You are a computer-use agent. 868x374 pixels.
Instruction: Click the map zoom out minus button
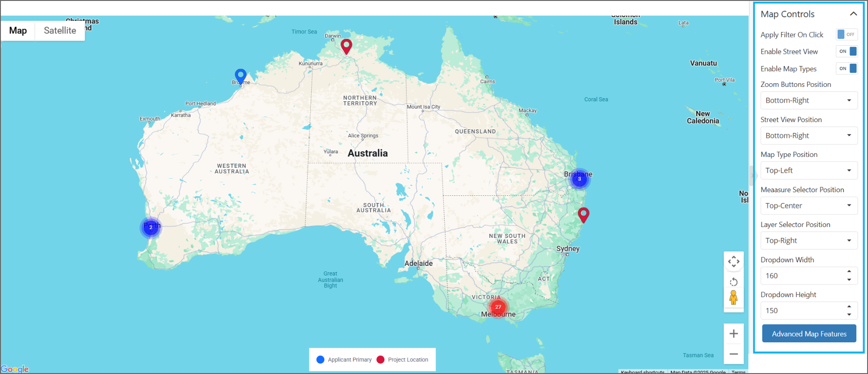[x=734, y=354]
